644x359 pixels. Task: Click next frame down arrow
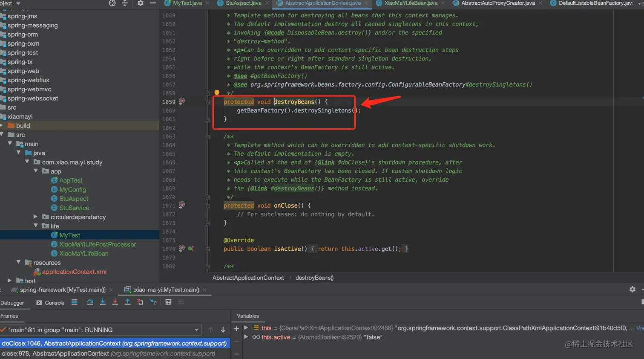(223, 330)
